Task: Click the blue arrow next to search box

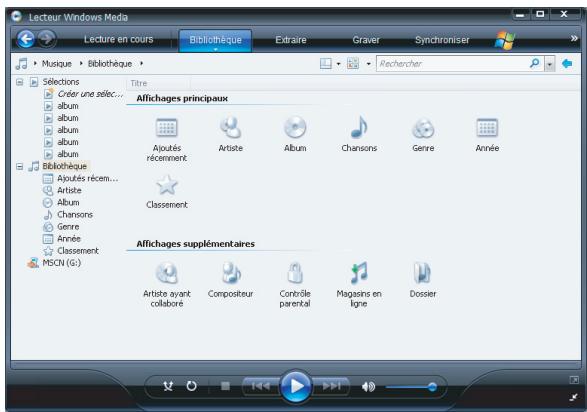Action: (x=567, y=64)
